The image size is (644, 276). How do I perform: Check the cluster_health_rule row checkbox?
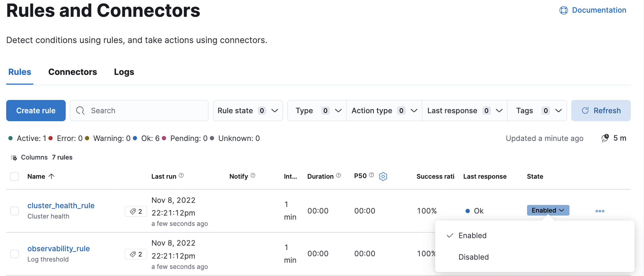pos(14,211)
